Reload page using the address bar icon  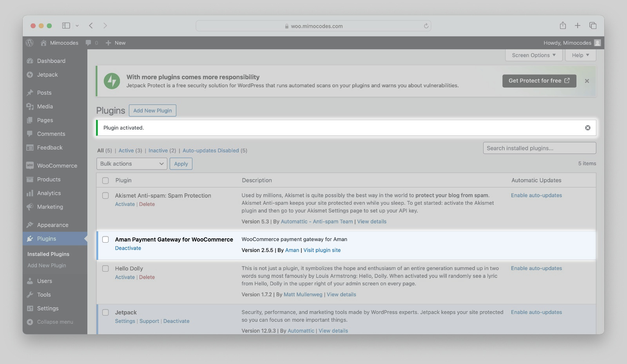coord(426,26)
